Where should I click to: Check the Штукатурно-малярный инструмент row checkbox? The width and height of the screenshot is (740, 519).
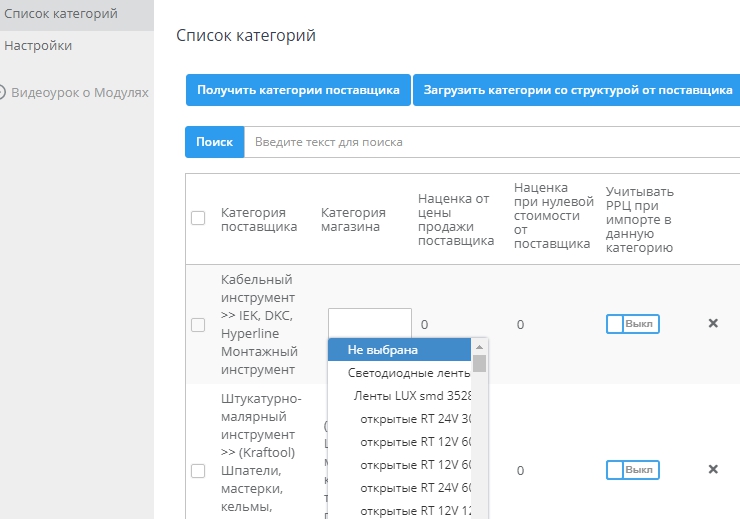coord(198,470)
